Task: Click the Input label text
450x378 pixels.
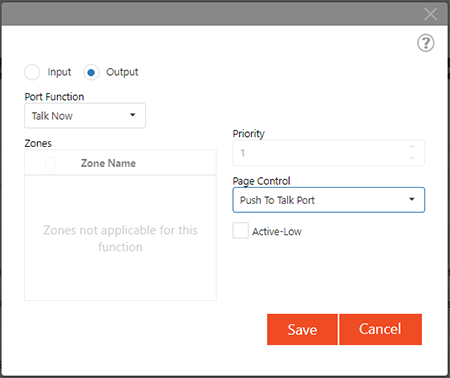Action: pyautogui.click(x=59, y=72)
